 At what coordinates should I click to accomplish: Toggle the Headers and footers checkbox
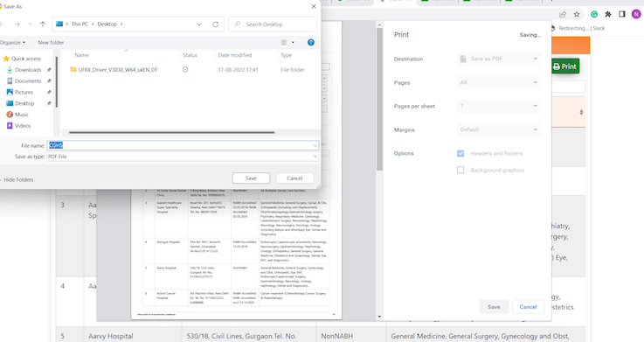click(x=460, y=153)
